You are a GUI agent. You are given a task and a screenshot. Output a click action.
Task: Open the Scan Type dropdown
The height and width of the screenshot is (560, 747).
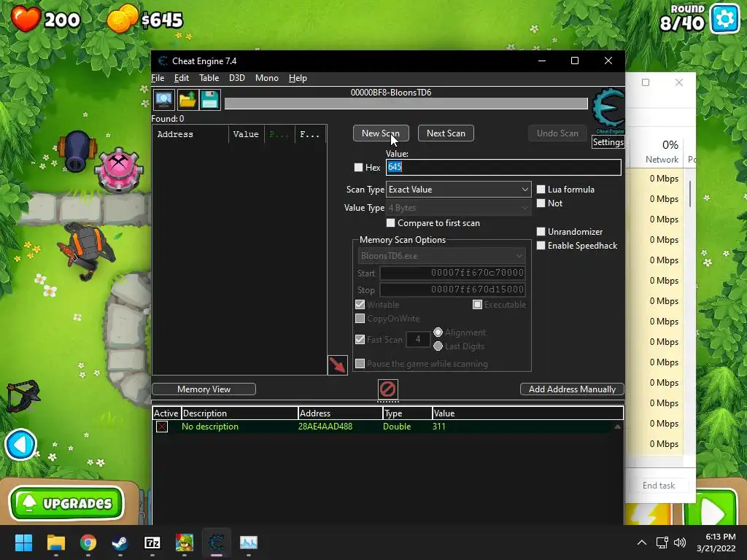458,189
